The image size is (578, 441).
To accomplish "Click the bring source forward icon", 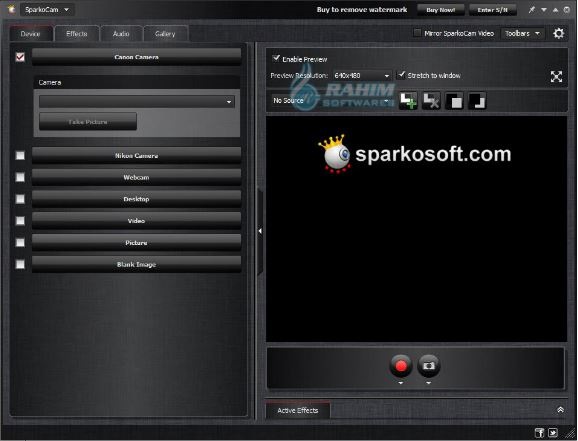I will coord(455,101).
